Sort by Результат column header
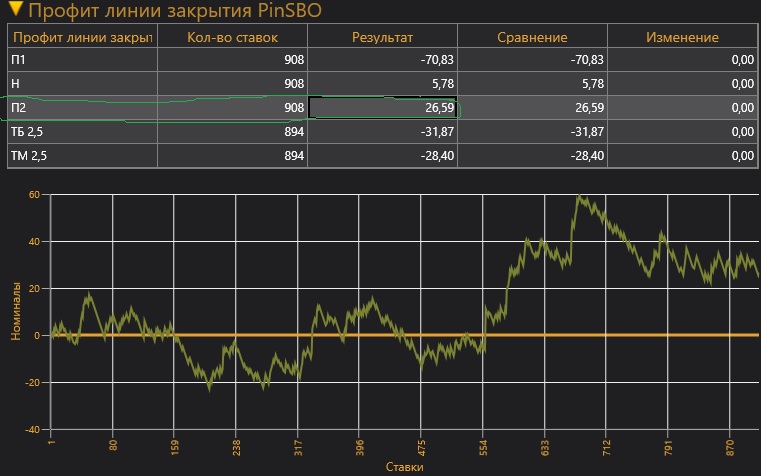The width and height of the screenshot is (762, 476). 382,37
